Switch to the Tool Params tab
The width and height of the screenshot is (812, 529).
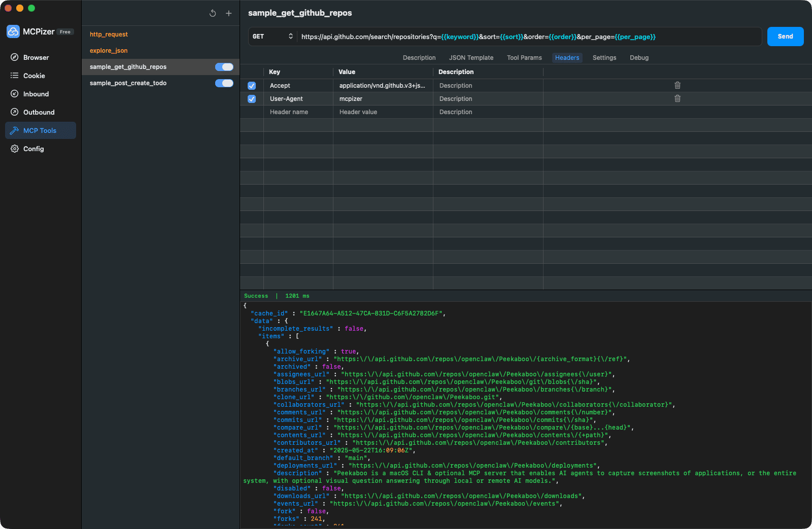524,58
